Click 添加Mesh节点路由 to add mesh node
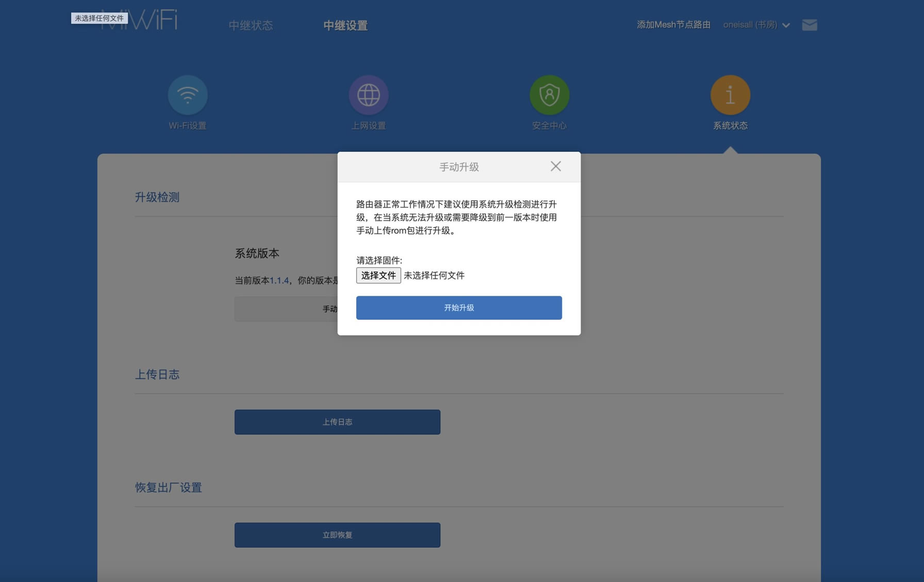The height and width of the screenshot is (582, 924). 673,24
